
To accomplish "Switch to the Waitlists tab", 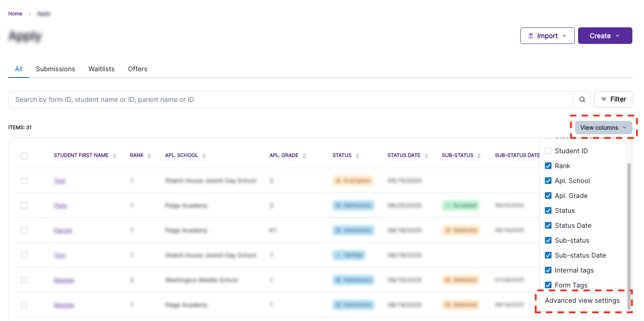I will (101, 69).
